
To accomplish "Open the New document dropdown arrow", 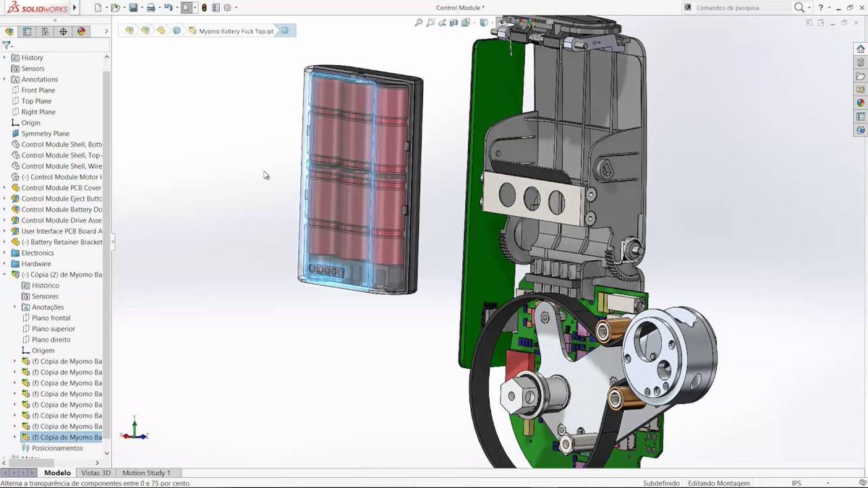I will pos(106,7).
